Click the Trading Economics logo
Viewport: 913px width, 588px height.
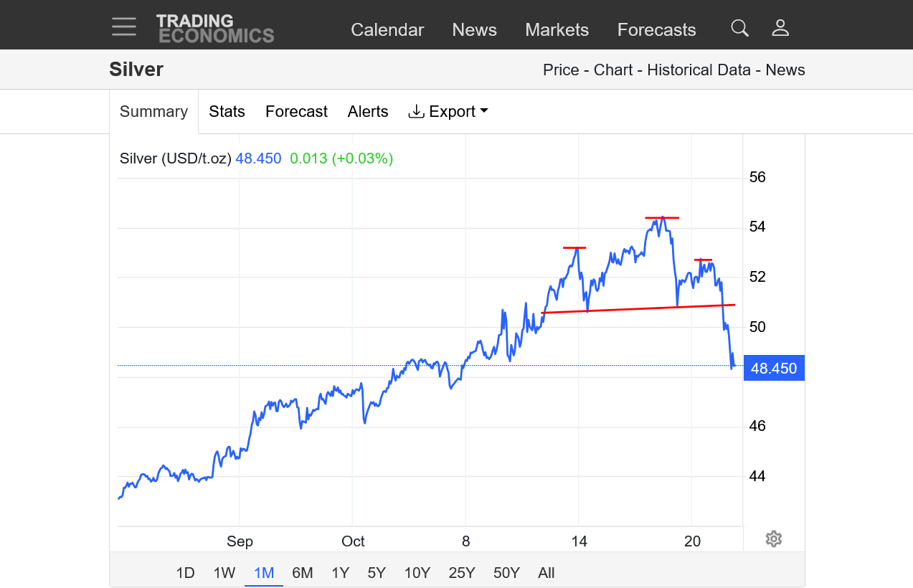coord(215,29)
